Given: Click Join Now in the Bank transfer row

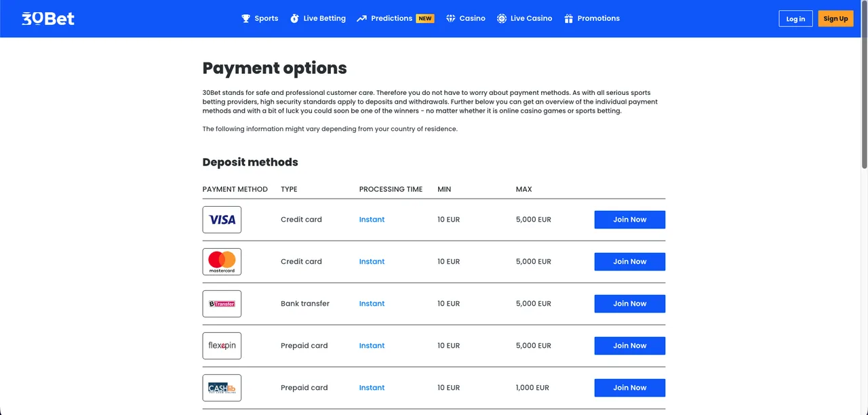Looking at the screenshot, I should [x=630, y=304].
